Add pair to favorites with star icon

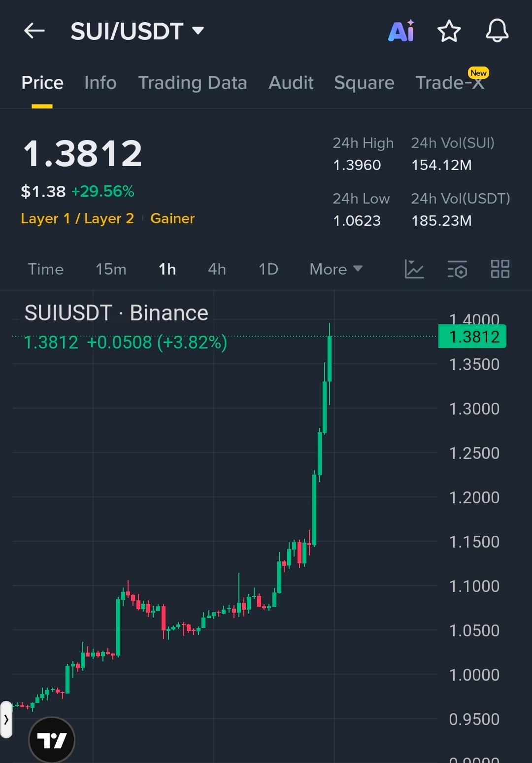point(449,31)
